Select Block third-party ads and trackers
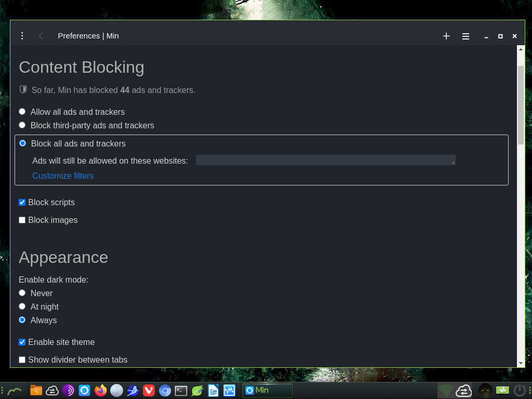This screenshot has width=532, height=399. (22, 125)
